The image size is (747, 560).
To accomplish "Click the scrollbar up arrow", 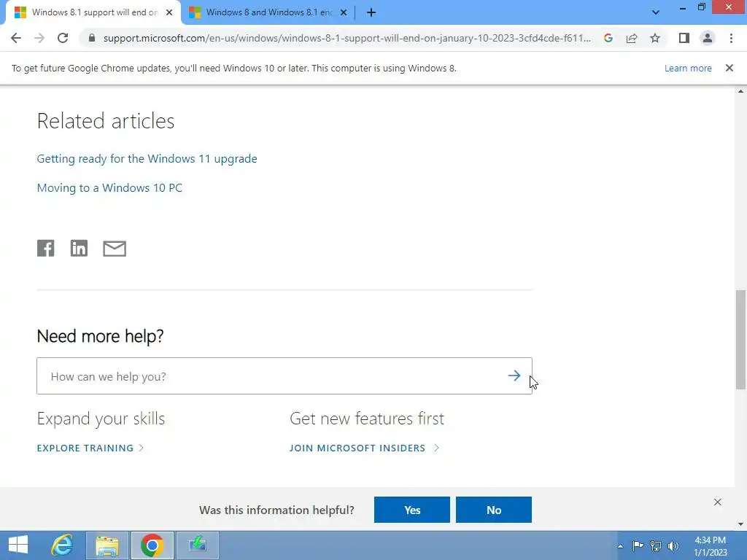I will pos(741,91).
